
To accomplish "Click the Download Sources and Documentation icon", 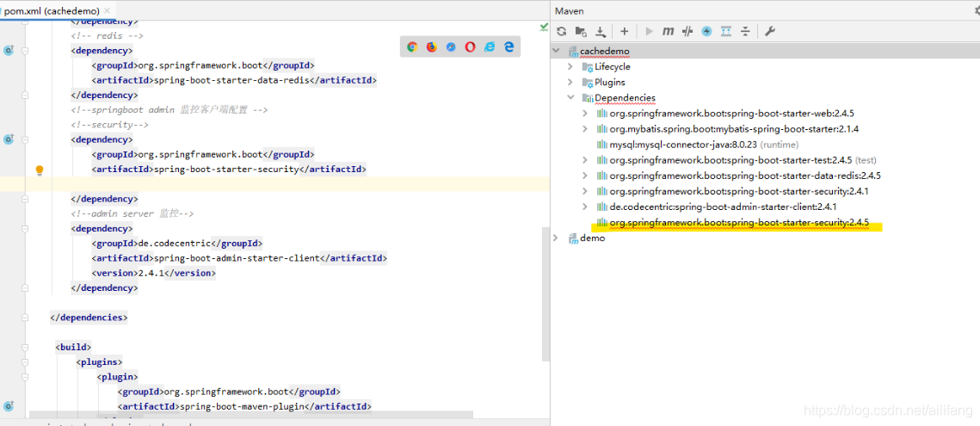I will (601, 31).
